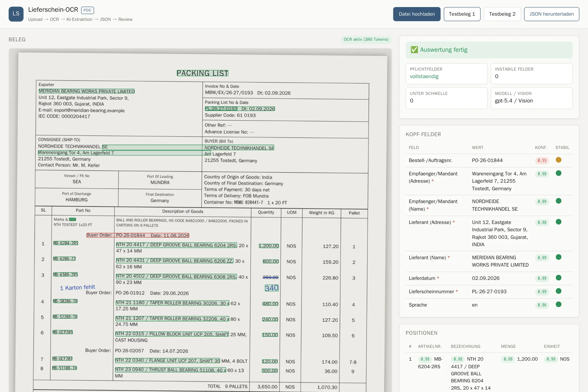Click the green stability dot for Lieferant (Adresse)
This screenshot has height=392, width=588.
[558, 222]
